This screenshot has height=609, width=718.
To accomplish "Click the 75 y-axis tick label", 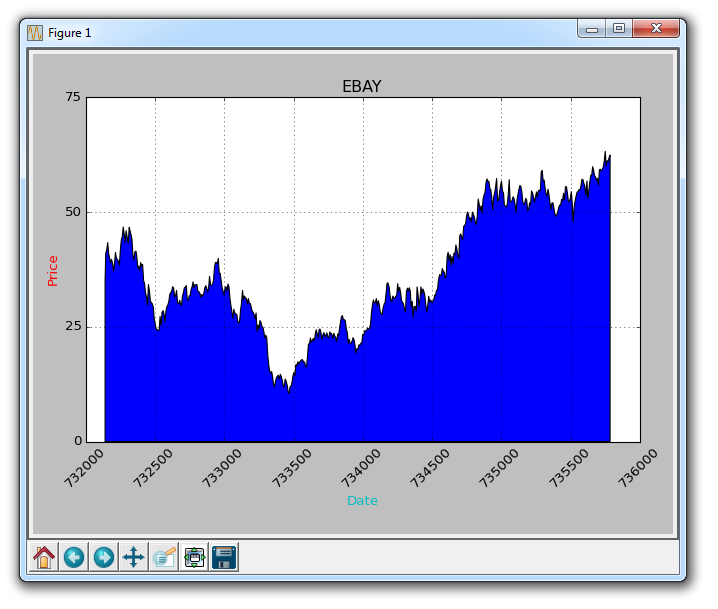I will tap(72, 97).
